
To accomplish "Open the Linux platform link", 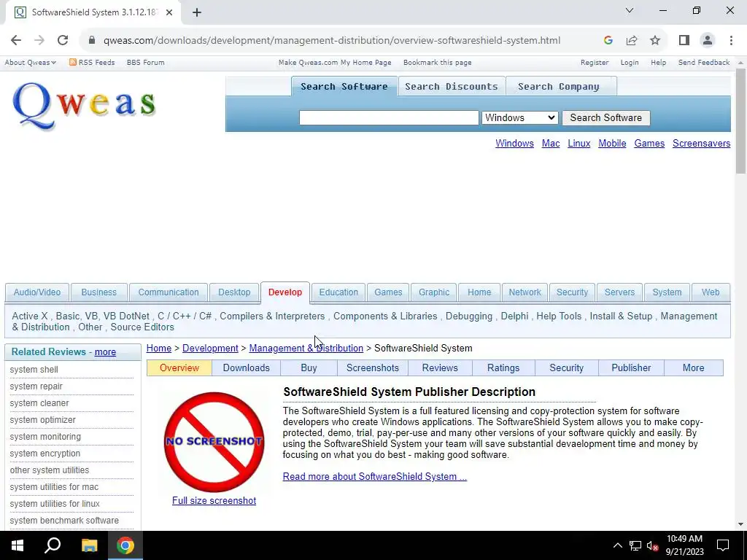I will click(x=578, y=144).
